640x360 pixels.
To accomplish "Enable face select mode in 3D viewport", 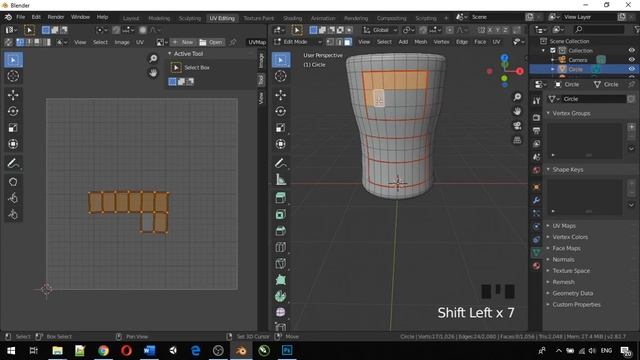I will 348,42.
